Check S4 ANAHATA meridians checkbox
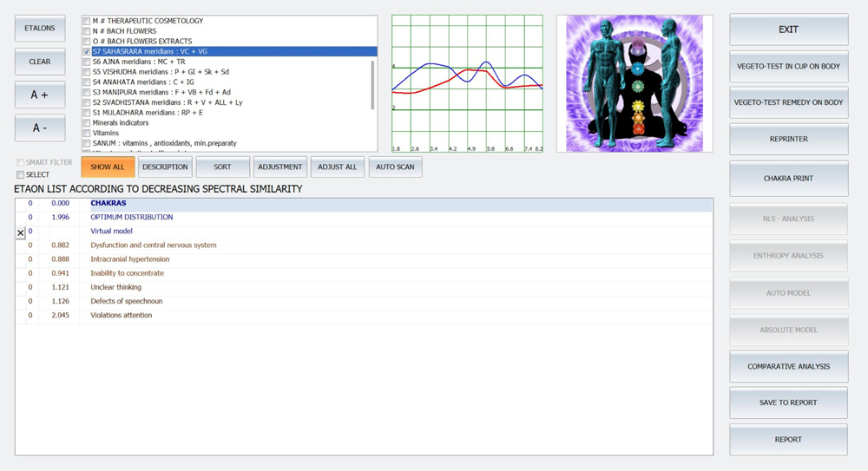The image size is (868, 471). pyautogui.click(x=86, y=82)
